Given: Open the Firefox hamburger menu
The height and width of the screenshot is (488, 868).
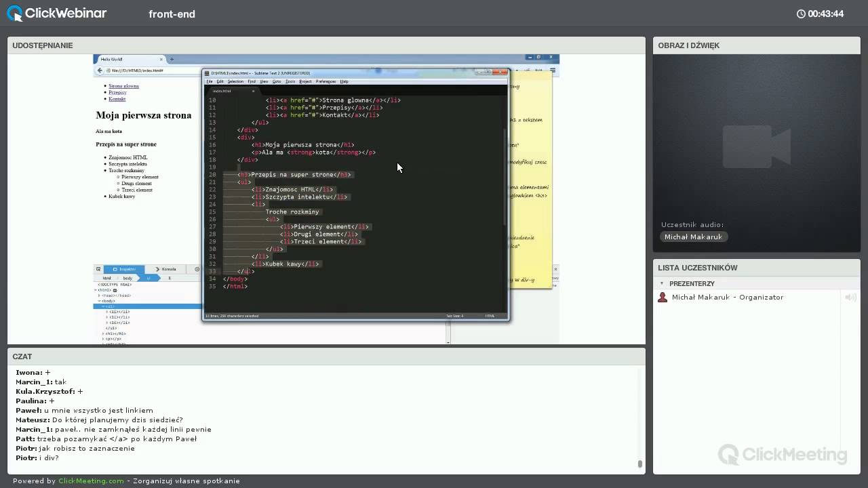Looking at the screenshot, I should tap(554, 70).
